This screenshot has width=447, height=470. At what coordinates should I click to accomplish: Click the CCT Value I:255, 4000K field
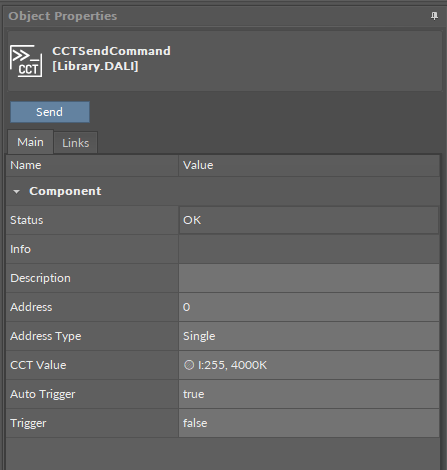[309, 365]
